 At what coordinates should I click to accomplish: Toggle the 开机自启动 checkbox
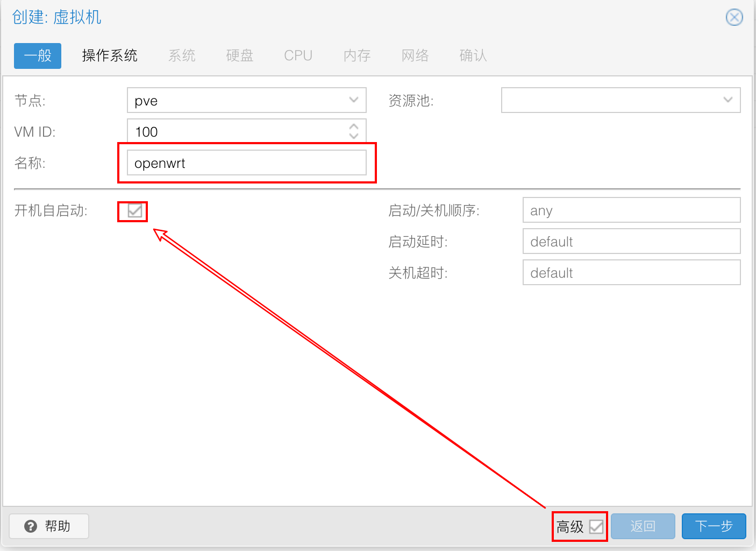tap(134, 211)
